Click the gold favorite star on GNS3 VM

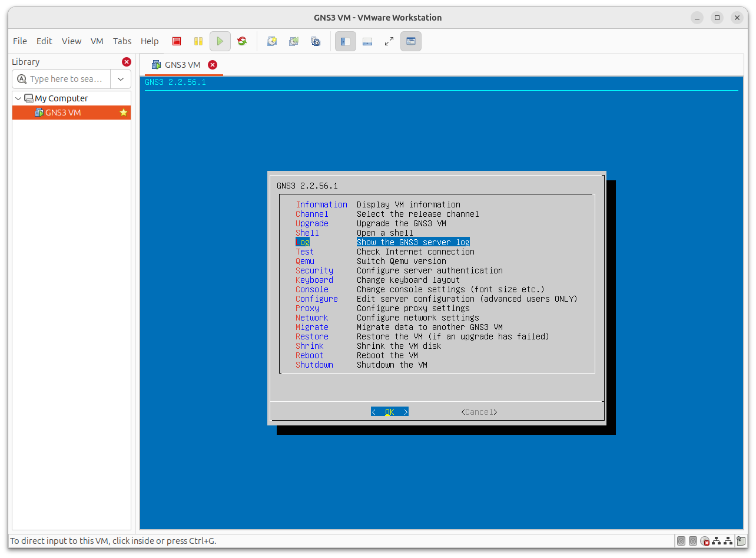click(x=124, y=113)
